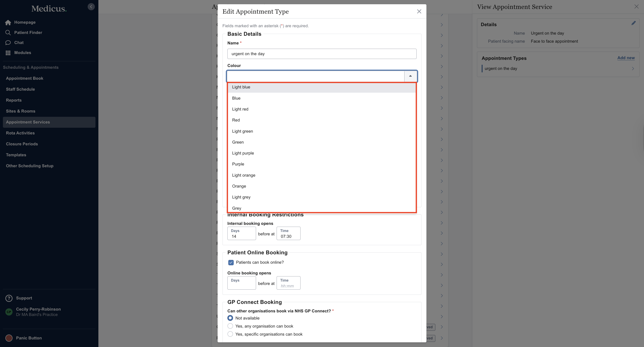Choose Light blue from colour list

322,87
